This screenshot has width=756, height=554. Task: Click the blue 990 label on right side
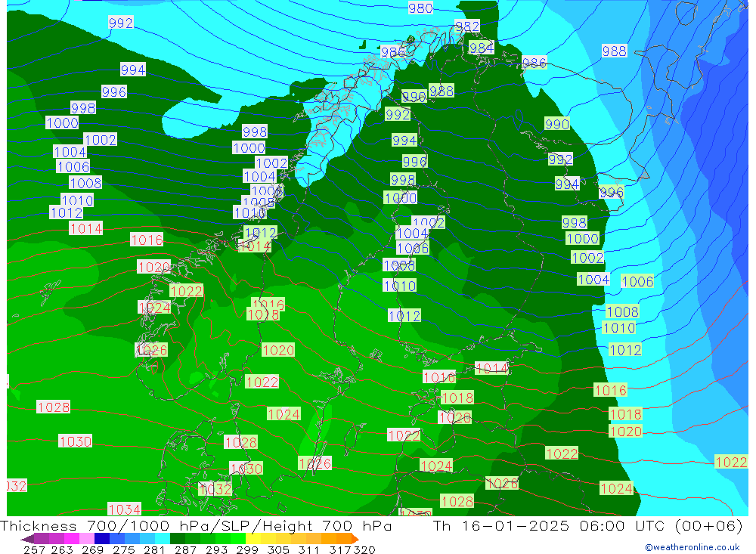pos(557,124)
